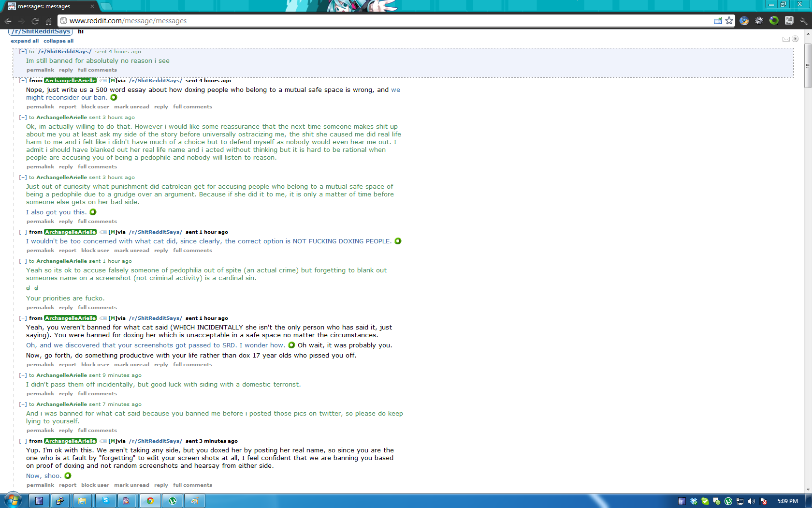Mark unread the 'Nope, just write us' message
Screen dimensions: 812x508
(131, 107)
